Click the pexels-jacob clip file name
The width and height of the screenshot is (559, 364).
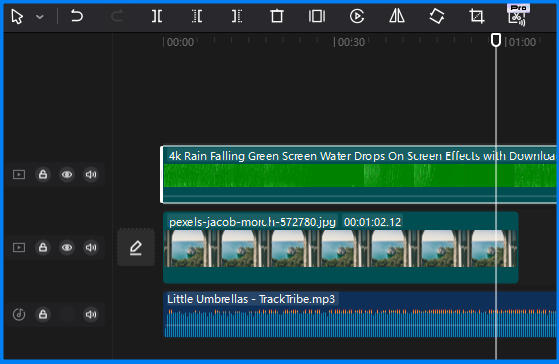252,222
